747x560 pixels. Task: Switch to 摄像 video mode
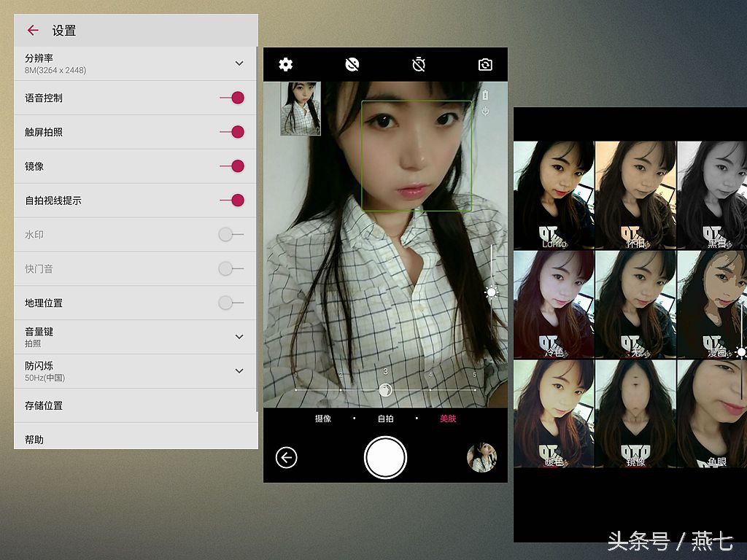pyautogui.click(x=323, y=419)
